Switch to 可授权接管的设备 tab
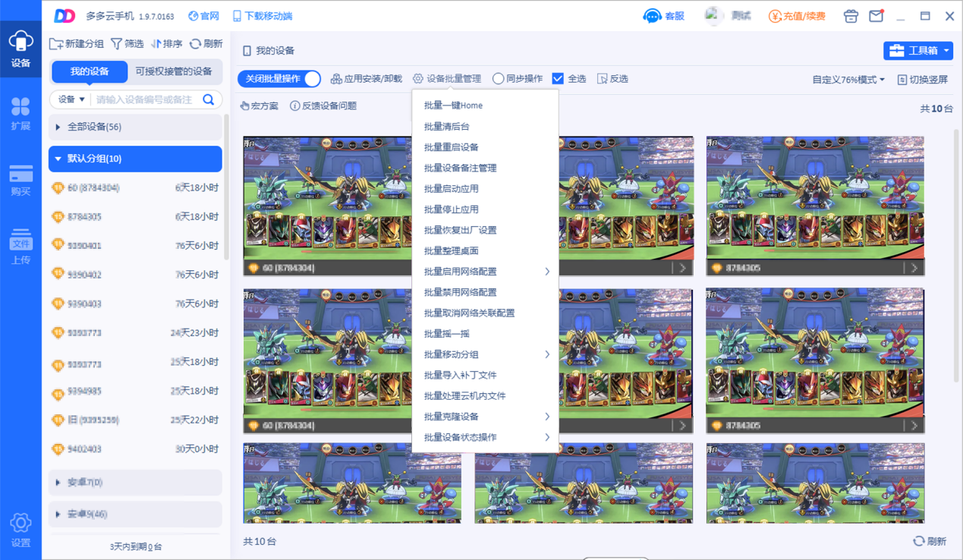Screen dimensions: 963x560 [x=174, y=71]
